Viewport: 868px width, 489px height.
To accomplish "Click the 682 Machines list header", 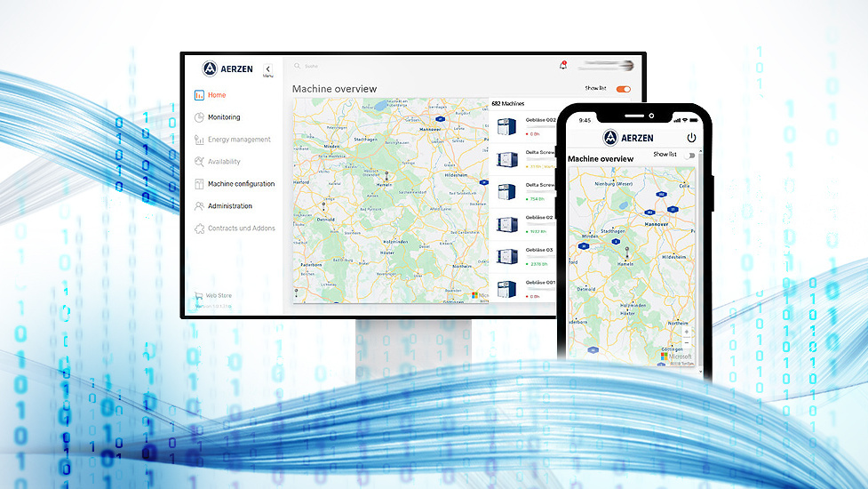I will (x=507, y=103).
